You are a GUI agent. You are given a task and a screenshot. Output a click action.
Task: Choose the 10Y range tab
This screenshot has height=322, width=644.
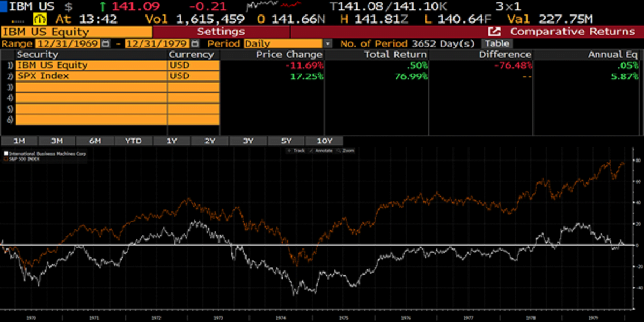pyautogui.click(x=325, y=141)
